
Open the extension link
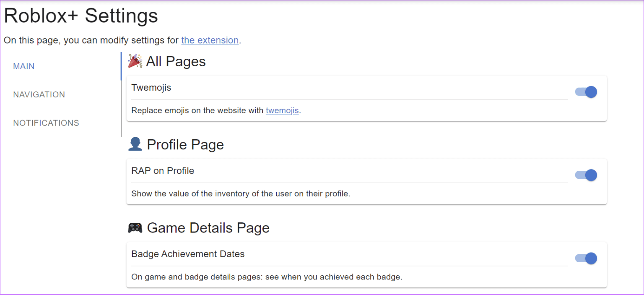(x=210, y=40)
